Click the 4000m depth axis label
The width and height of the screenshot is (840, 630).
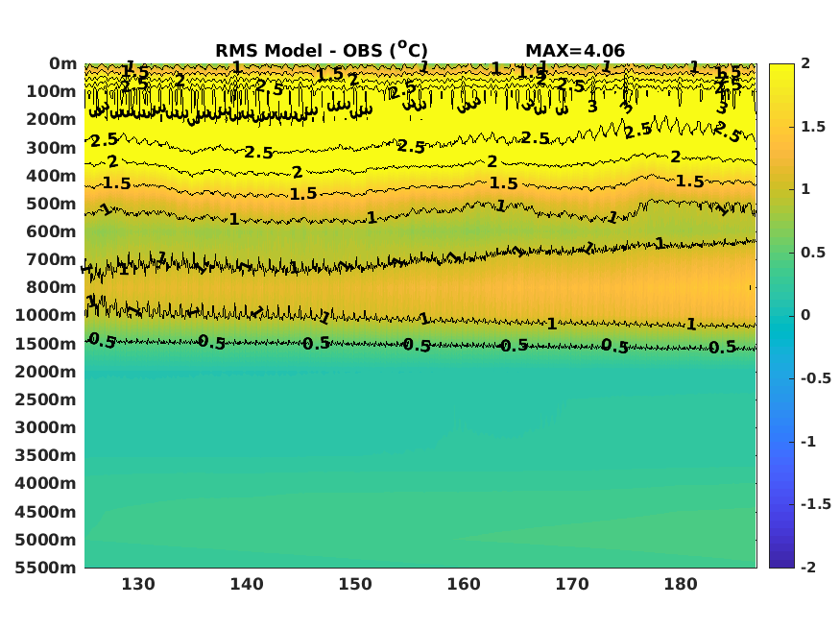46,483
